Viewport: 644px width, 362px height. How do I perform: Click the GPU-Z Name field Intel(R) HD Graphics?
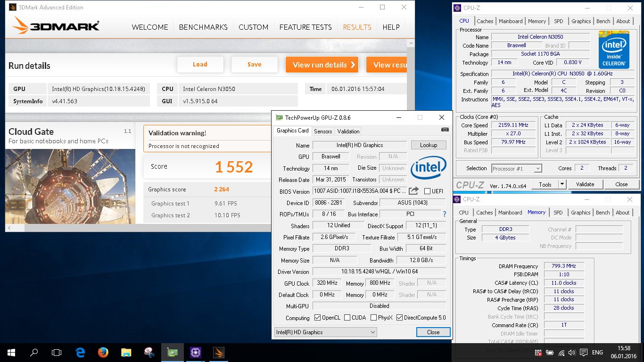pyautogui.click(x=359, y=145)
